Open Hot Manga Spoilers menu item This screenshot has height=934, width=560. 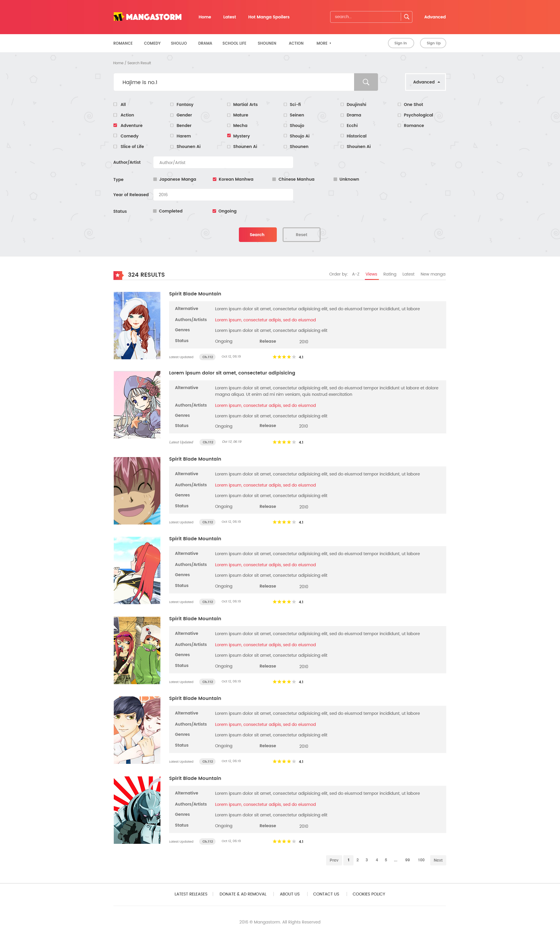coord(269,17)
